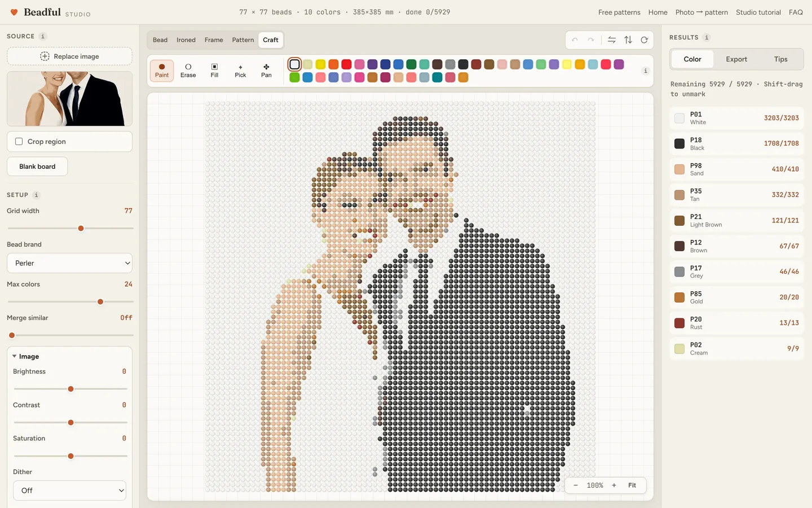Select the Fill tool
The image size is (812, 508).
coord(214,71)
